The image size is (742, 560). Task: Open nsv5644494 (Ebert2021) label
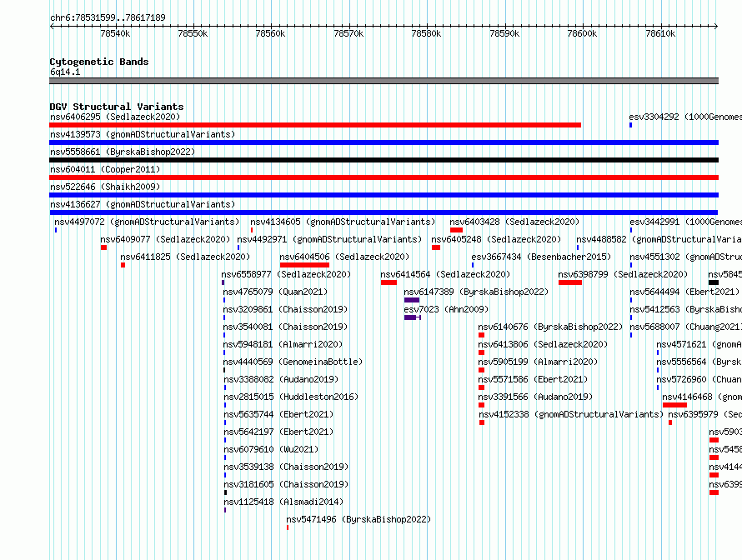click(x=684, y=292)
